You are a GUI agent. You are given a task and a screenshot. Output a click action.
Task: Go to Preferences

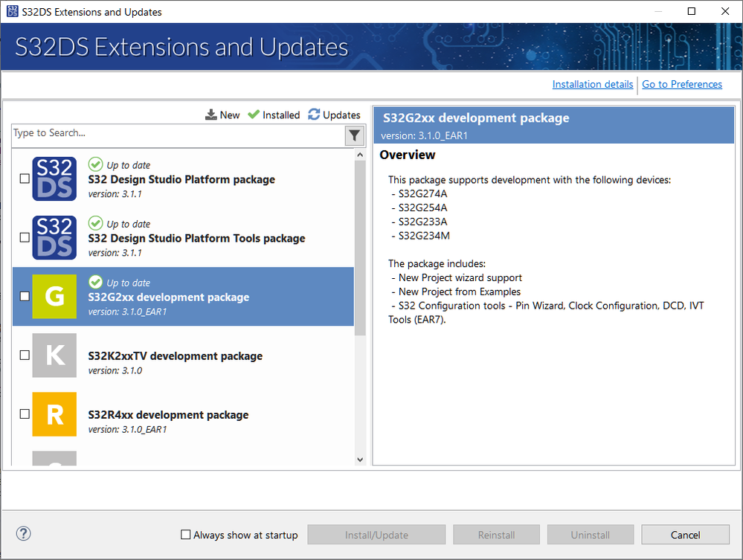coord(681,84)
